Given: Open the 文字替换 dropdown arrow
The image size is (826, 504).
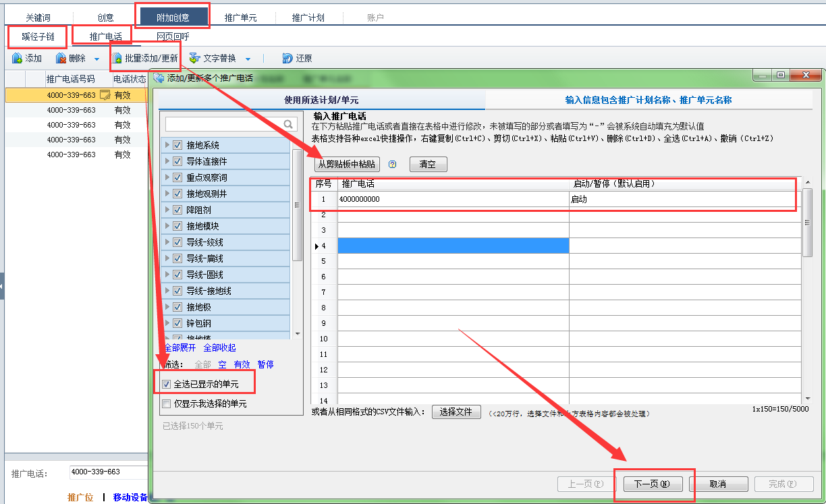Looking at the screenshot, I should click(x=247, y=58).
